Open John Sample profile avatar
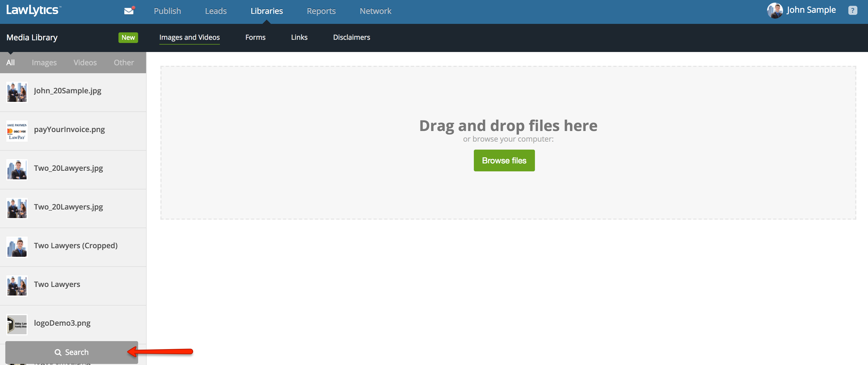 coord(775,10)
